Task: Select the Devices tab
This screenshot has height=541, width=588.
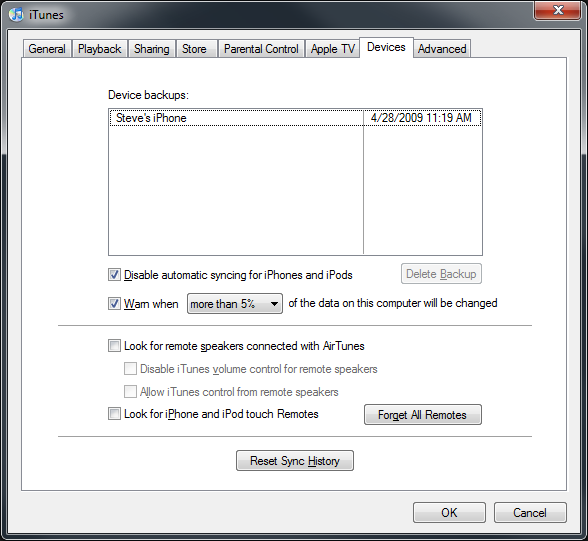Action: tap(386, 47)
